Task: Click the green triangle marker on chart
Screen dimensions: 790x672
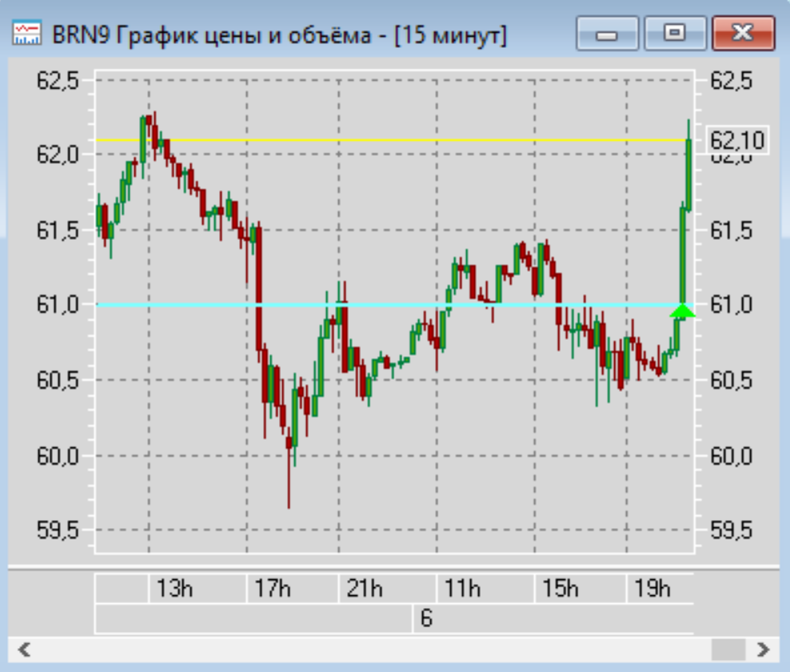Action: (682, 311)
